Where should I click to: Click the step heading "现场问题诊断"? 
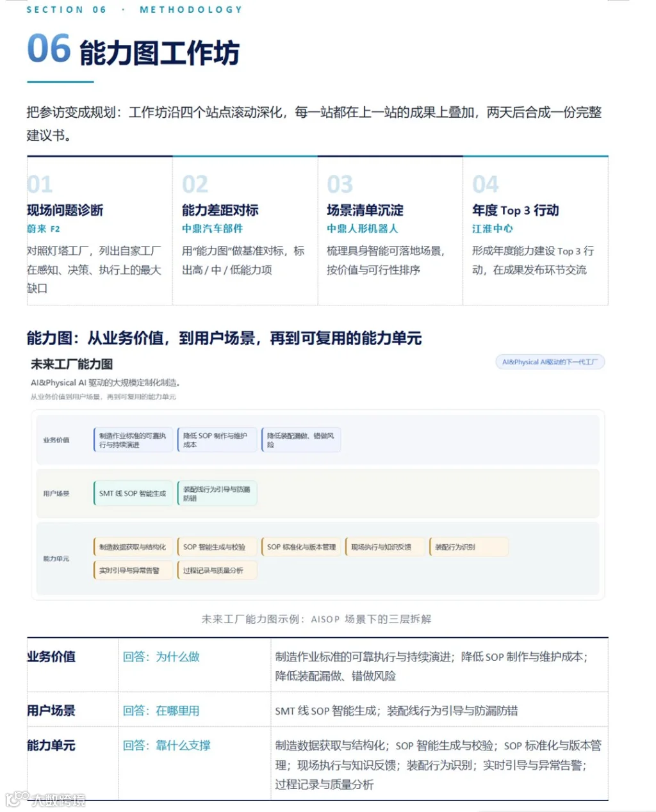[x=65, y=210]
